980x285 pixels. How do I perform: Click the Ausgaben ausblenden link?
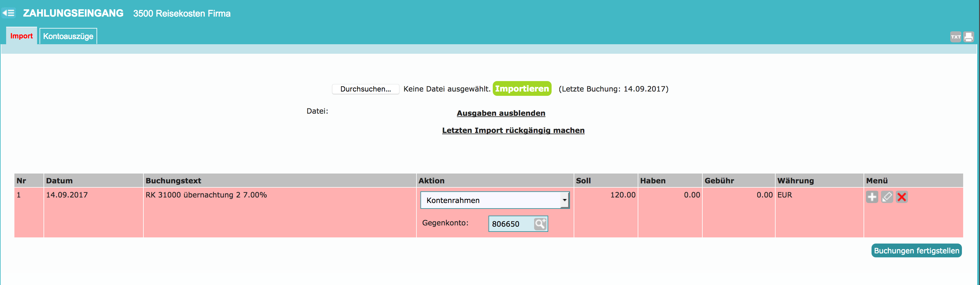(501, 113)
